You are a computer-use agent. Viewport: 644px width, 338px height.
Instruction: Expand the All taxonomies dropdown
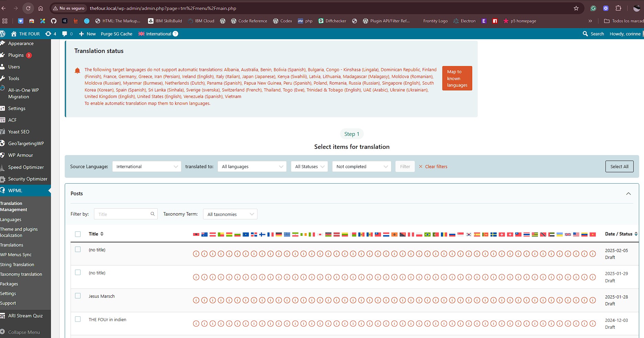pyautogui.click(x=230, y=214)
